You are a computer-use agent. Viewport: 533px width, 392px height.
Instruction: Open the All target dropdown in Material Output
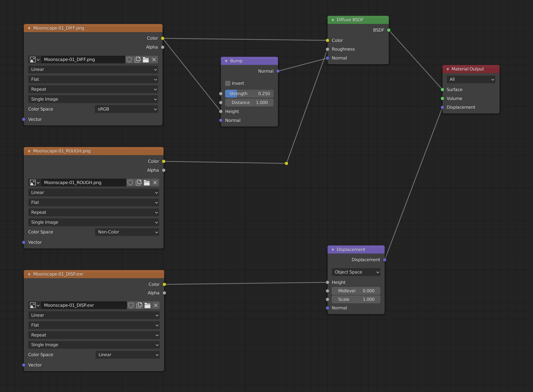[471, 80]
